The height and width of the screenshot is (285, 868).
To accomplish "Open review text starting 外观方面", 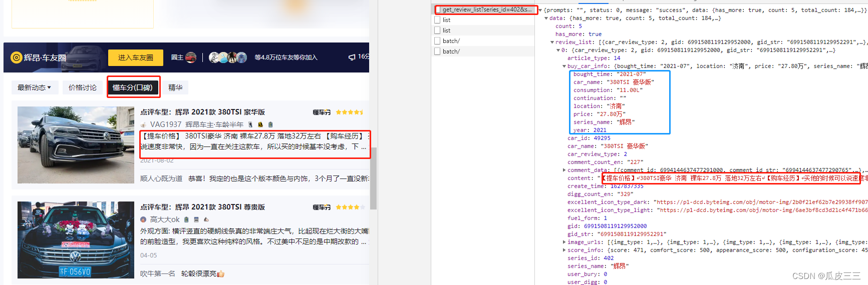I will click(255, 236).
